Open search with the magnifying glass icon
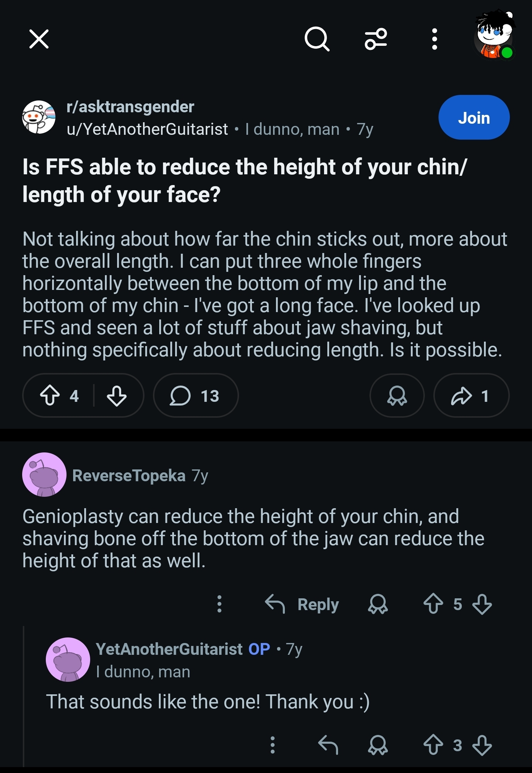 click(x=317, y=39)
